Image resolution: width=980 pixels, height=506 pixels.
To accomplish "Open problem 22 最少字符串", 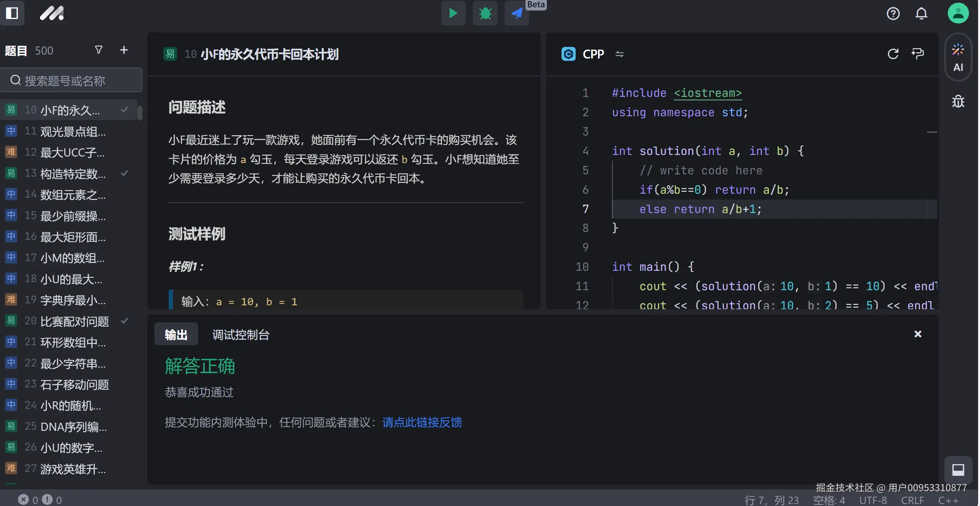I will pyautogui.click(x=69, y=363).
